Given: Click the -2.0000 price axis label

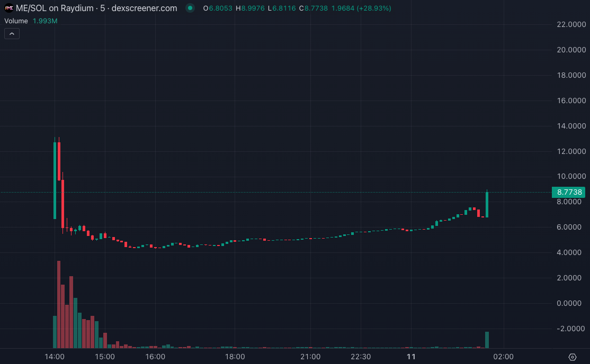Looking at the screenshot, I should [571, 329].
